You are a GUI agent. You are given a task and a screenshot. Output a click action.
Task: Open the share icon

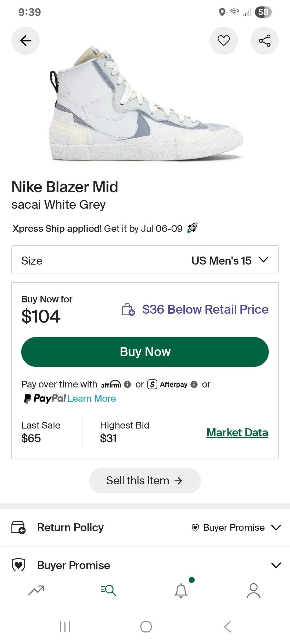coord(264,41)
